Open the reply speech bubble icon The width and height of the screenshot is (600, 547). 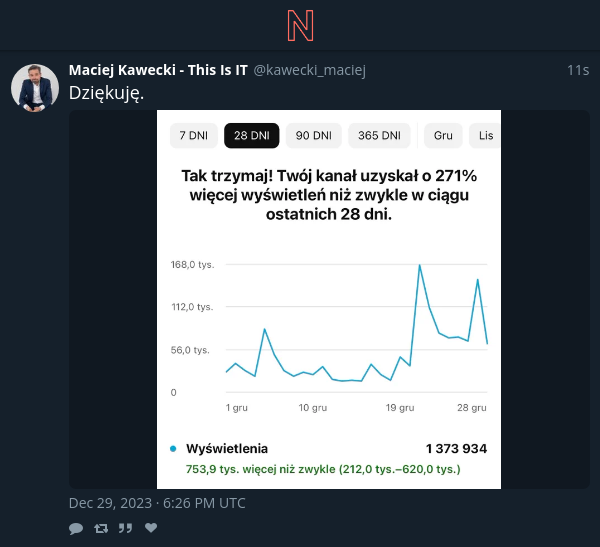click(76, 529)
